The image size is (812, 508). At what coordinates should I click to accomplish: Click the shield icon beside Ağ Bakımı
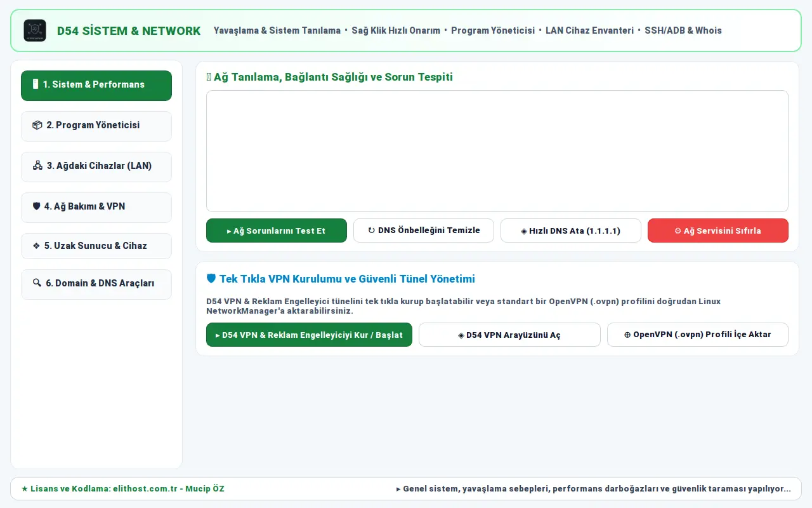36,207
